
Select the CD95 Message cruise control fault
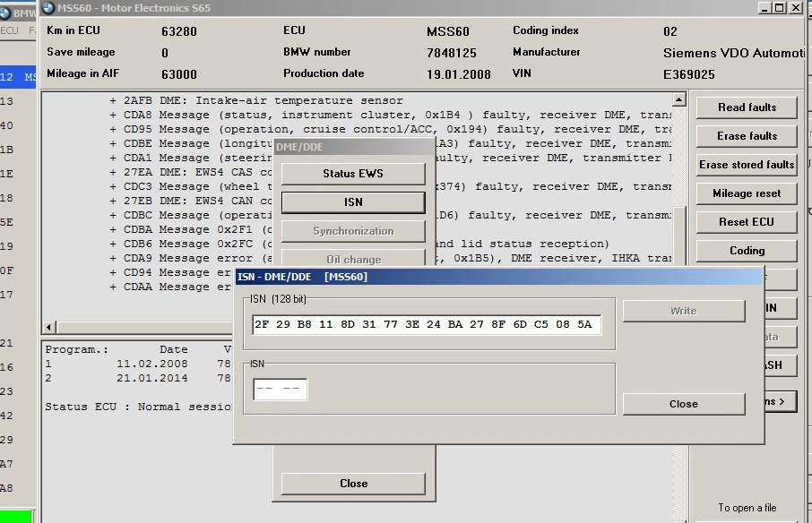[x=390, y=129]
